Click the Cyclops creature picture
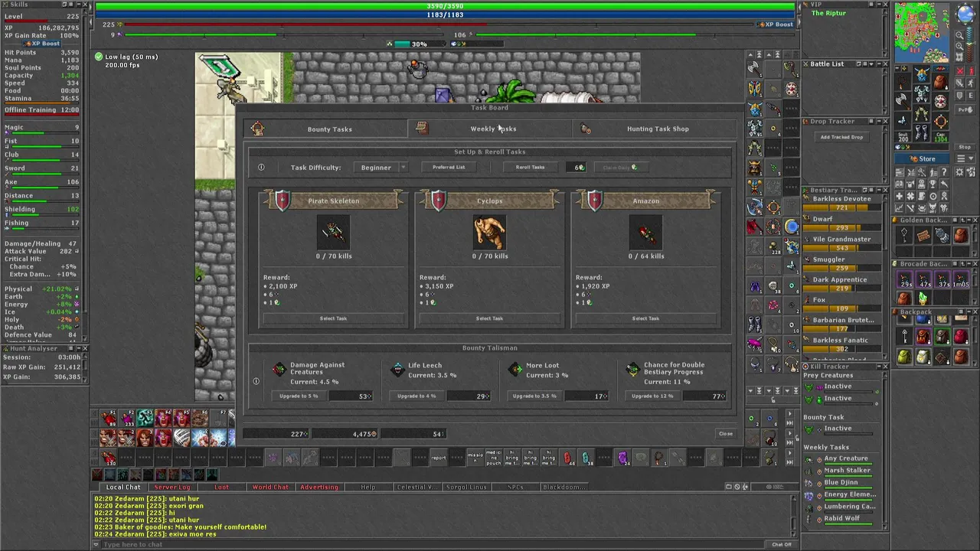 pos(489,233)
